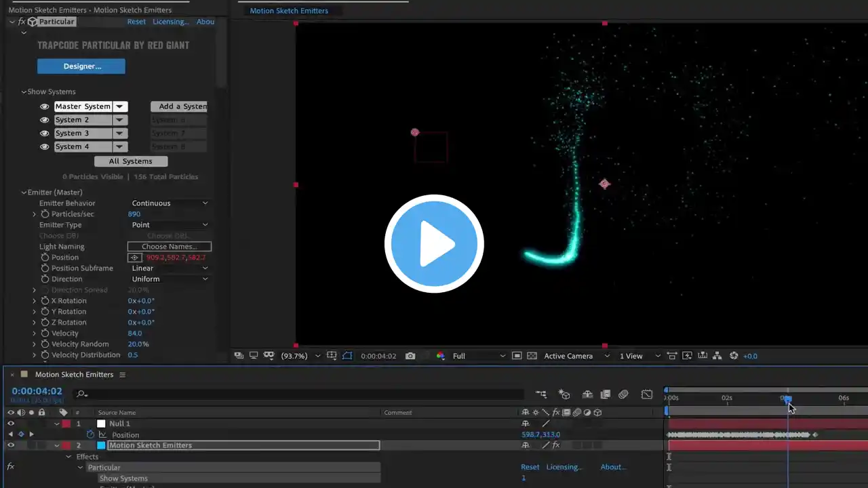Toggle Hide Shy Layers icon in timeline
The width and height of the screenshot is (868, 488).
coord(587,394)
